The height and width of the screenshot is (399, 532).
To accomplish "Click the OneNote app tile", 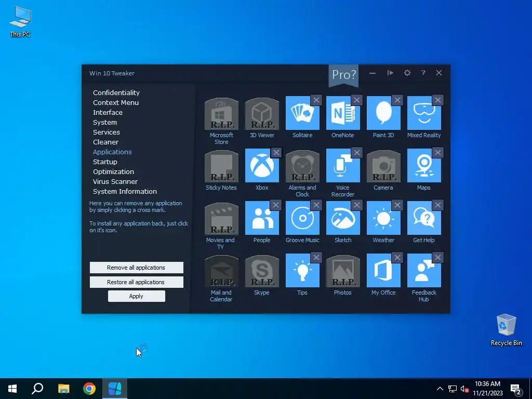I will tap(343, 113).
